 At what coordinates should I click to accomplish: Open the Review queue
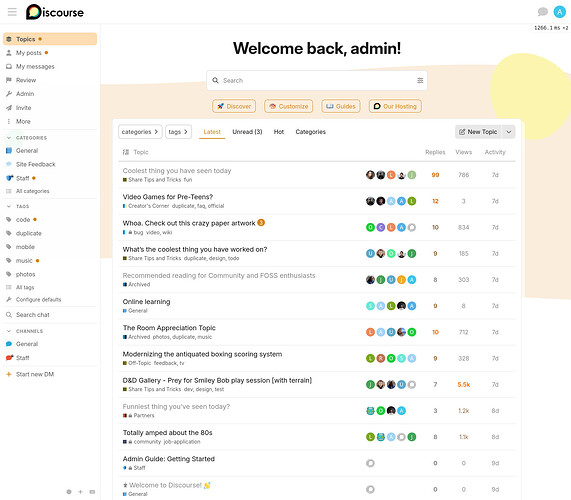(50, 80)
